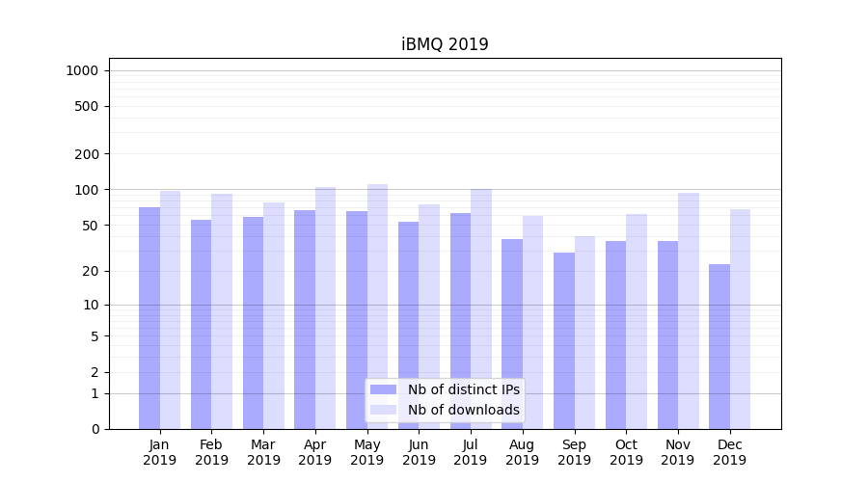Click the 'Nb of distinct IPs' legend swatch
This screenshot has width=868, height=482.
click(x=383, y=389)
